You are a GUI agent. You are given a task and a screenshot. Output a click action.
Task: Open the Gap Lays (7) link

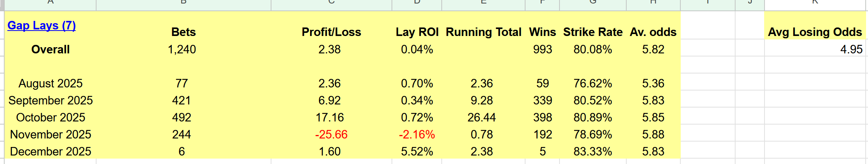point(42,26)
